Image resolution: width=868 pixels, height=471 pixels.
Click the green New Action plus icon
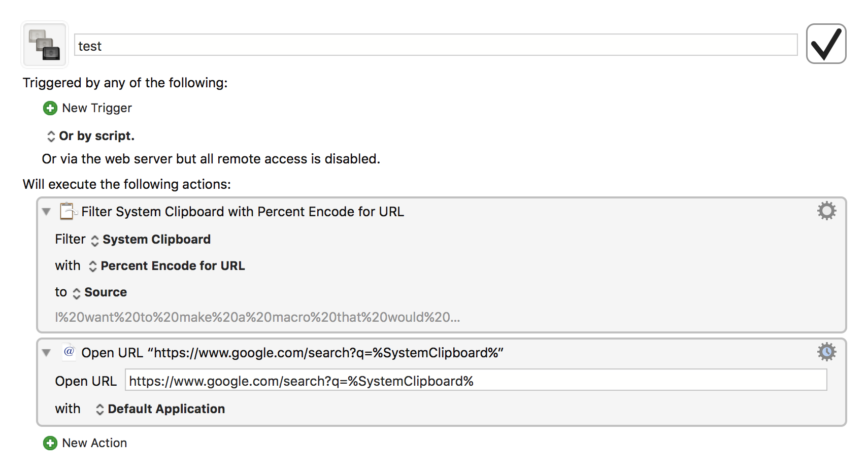[50, 443]
